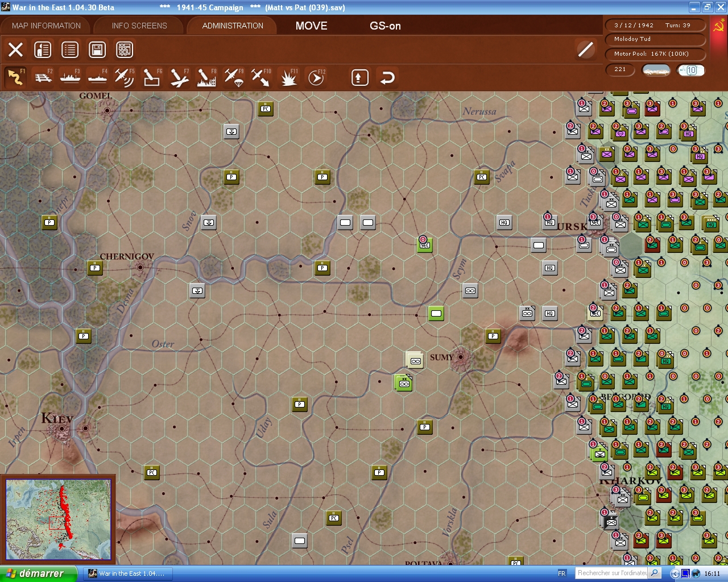
Task: Click the cloudy weather indicator
Action: [656, 70]
